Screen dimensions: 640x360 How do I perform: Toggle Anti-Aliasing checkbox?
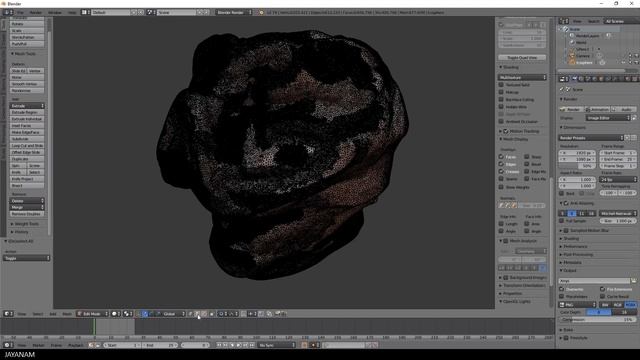567,203
